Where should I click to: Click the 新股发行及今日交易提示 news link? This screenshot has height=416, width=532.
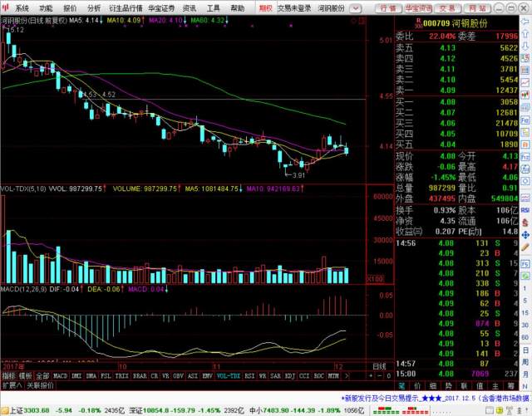(391, 398)
